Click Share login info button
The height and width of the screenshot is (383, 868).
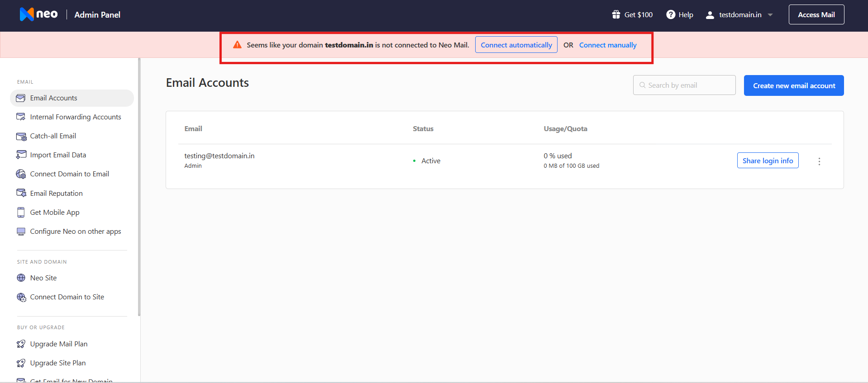768,161
